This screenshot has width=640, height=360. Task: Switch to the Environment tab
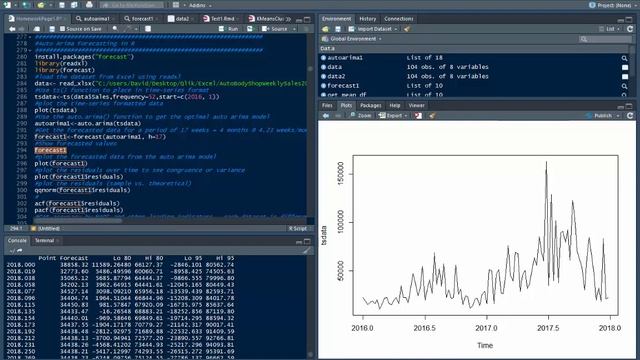(336, 19)
